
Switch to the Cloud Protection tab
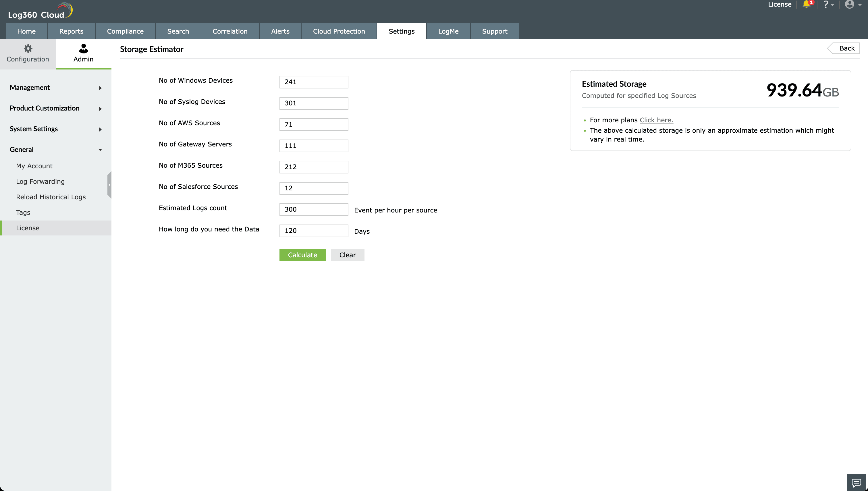click(339, 31)
